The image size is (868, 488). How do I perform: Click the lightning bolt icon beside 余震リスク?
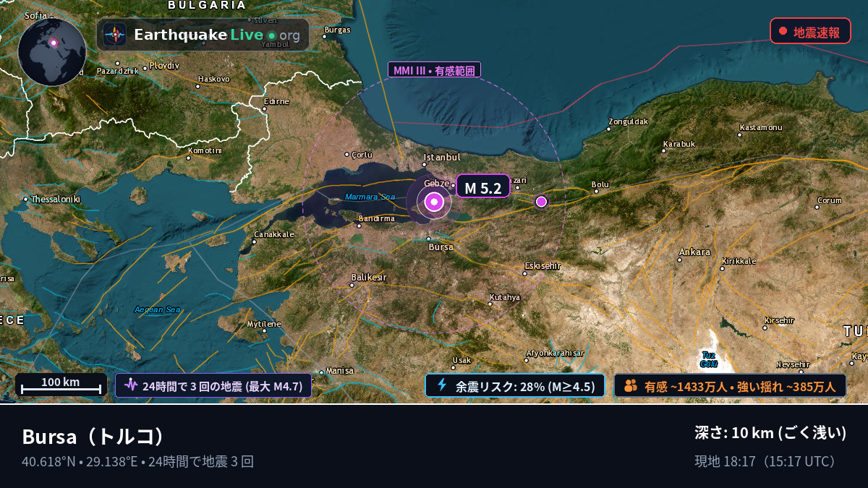(442, 385)
